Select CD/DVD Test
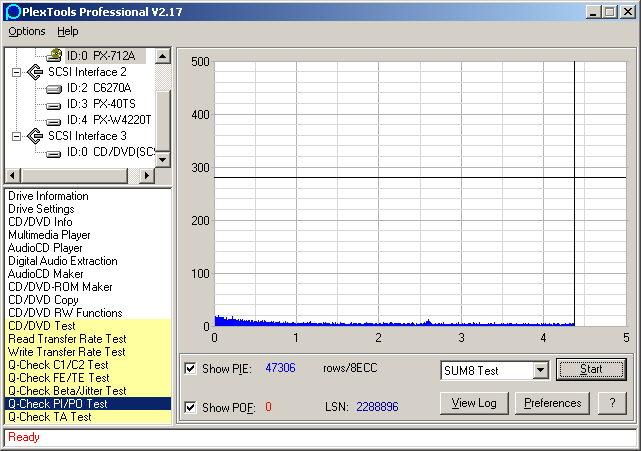 tap(88, 326)
